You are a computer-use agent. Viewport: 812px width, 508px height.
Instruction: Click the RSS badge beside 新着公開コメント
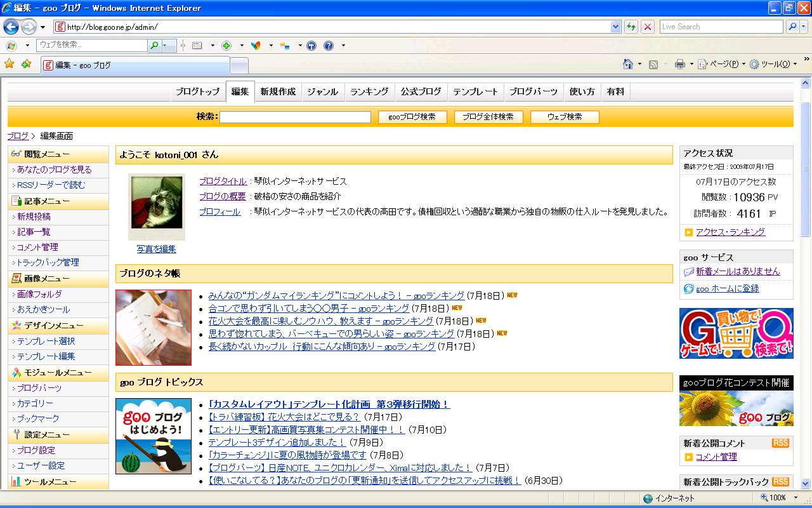click(x=780, y=443)
